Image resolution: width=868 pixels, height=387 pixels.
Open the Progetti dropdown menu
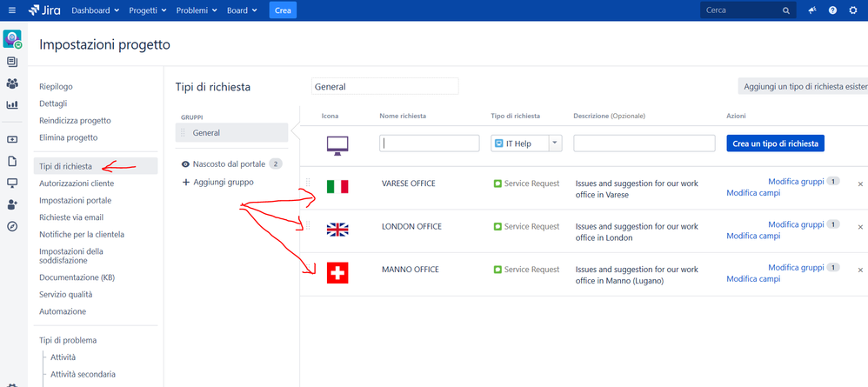[x=148, y=10]
